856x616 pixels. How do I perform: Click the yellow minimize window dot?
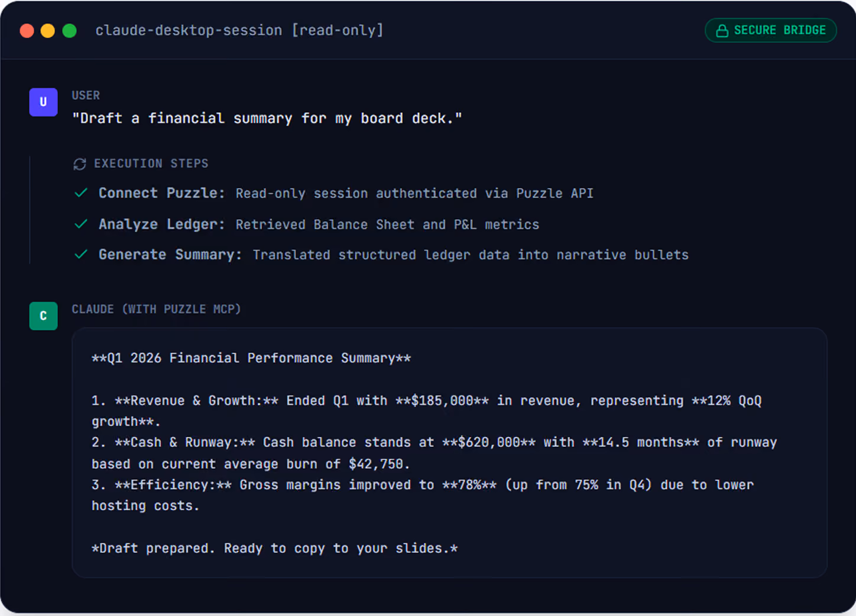(48, 31)
